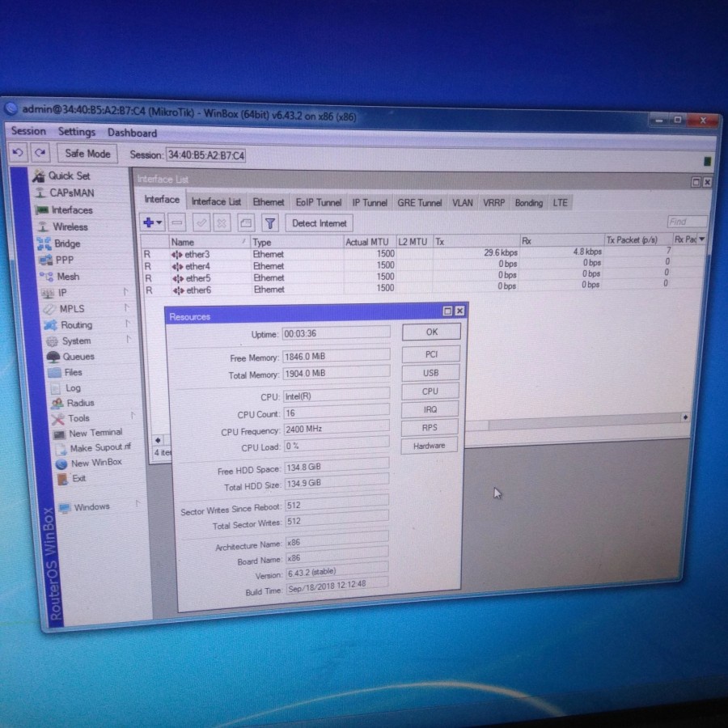
Task: Open the Queues sidebar entry
Action: [78, 357]
